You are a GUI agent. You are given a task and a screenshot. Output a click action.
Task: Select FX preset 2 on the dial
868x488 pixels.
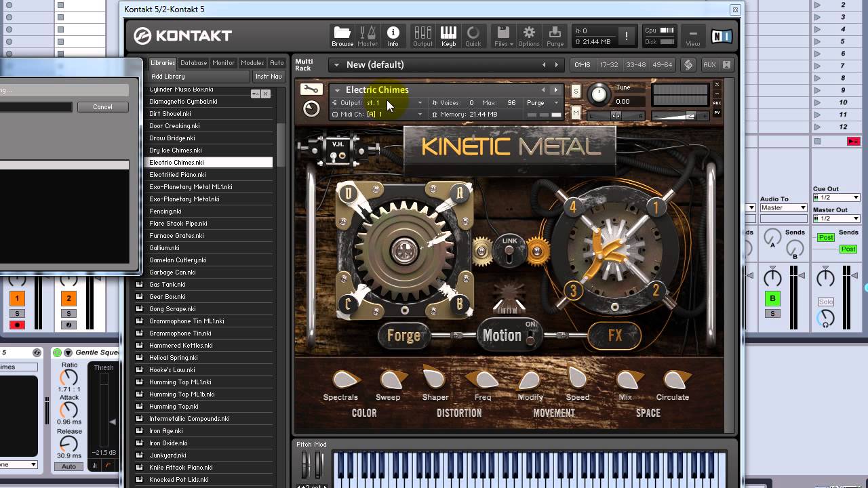[656, 291]
